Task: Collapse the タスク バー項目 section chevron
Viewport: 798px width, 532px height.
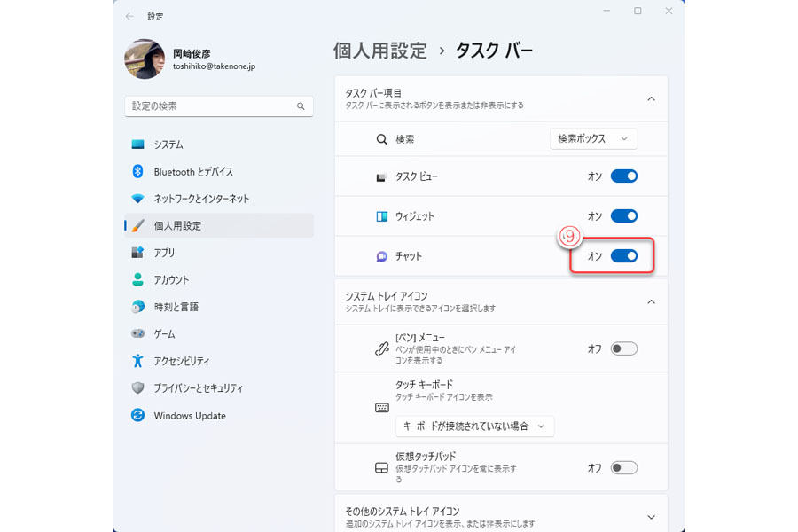Action: click(x=651, y=98)
